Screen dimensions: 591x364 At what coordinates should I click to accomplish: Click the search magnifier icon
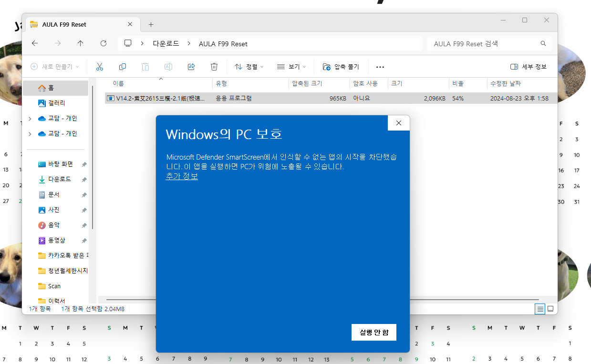543,43
